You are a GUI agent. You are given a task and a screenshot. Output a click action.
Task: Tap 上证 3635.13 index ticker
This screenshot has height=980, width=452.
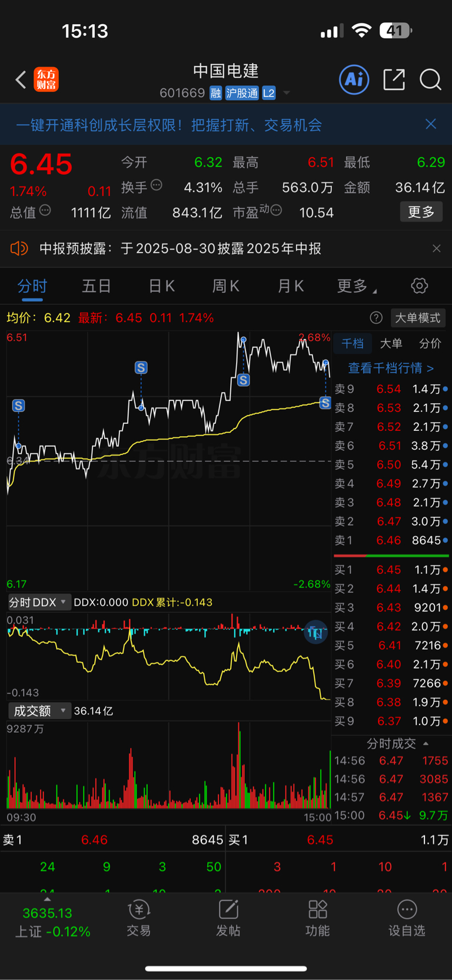click(x=52, y=922)
